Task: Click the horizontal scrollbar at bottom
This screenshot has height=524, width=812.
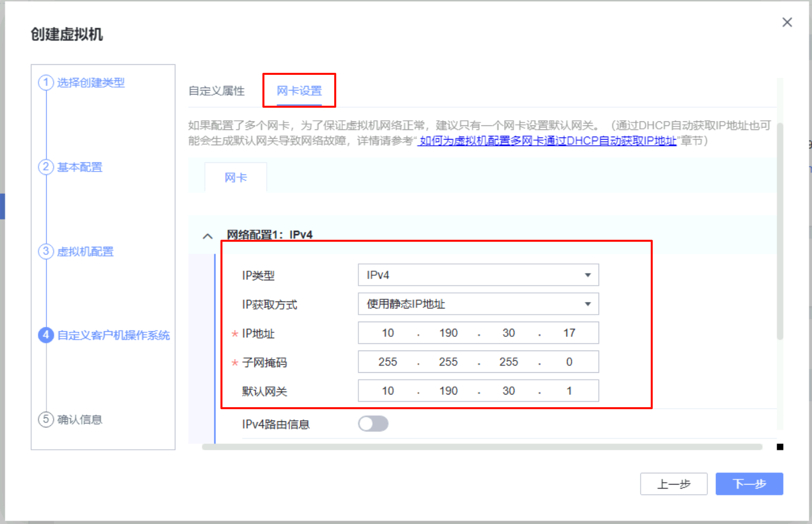Action: [481, 447]
